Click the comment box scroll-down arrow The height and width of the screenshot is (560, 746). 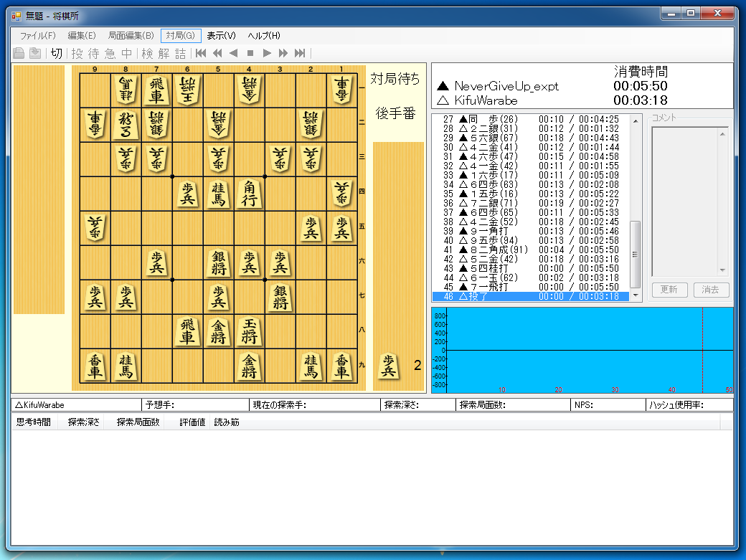tap(722, 270)
